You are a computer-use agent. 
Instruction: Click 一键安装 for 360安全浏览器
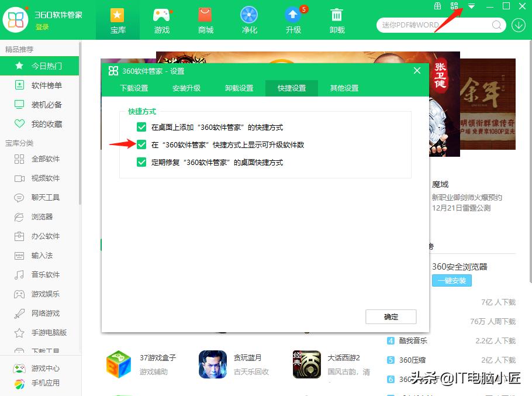451,281
